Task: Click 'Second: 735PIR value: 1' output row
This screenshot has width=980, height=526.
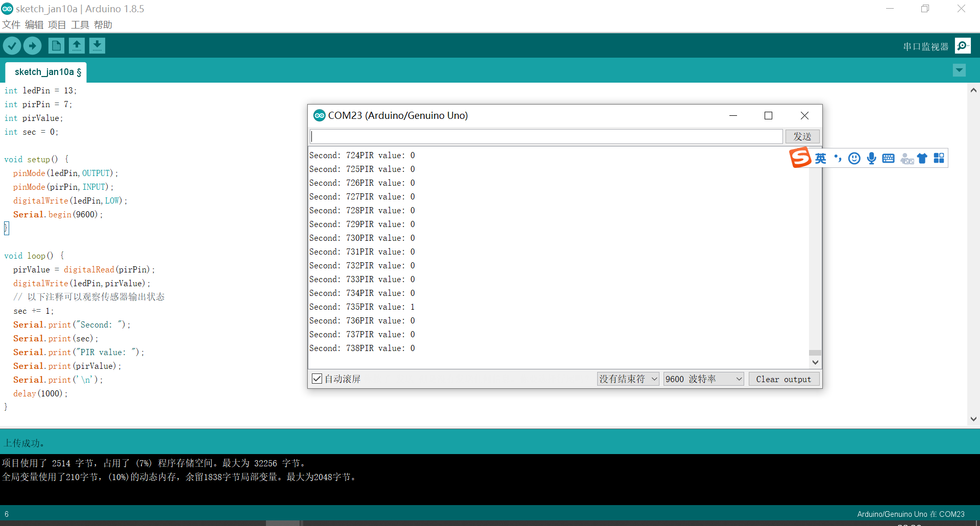Action: 362,307
